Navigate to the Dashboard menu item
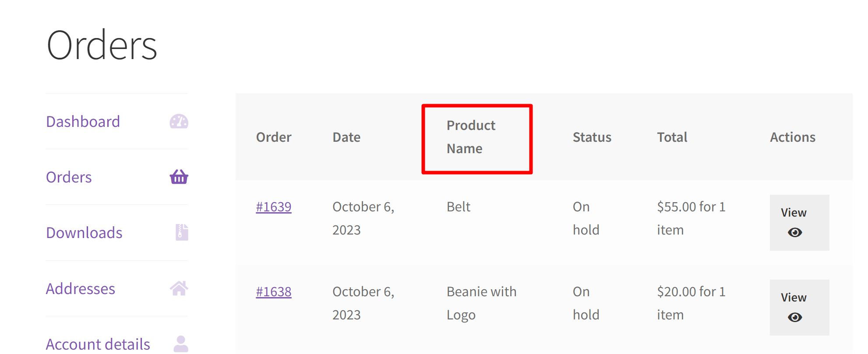Viewport: 868px width, 354px height. click(83, 121)
